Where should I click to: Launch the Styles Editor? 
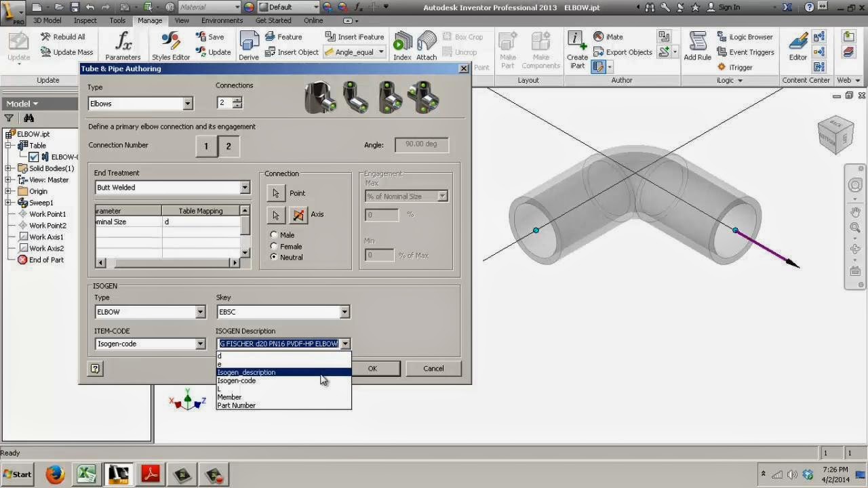pos(171,46)
